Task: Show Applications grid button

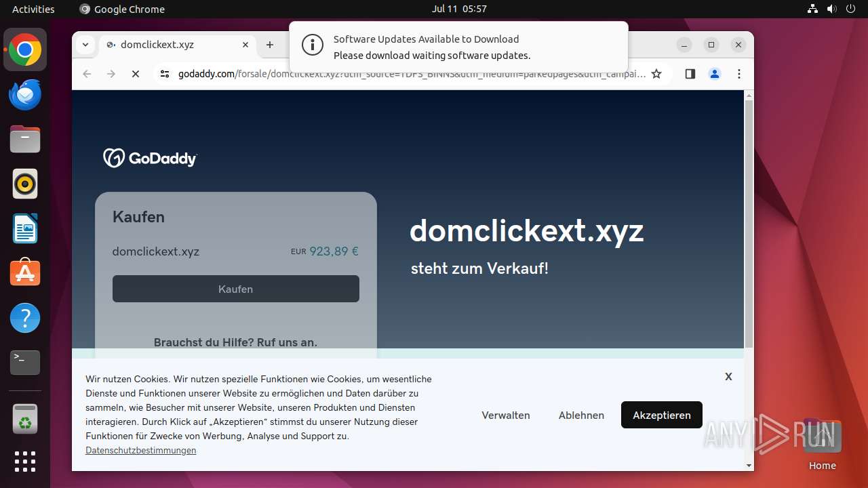Action: point(25,462)
